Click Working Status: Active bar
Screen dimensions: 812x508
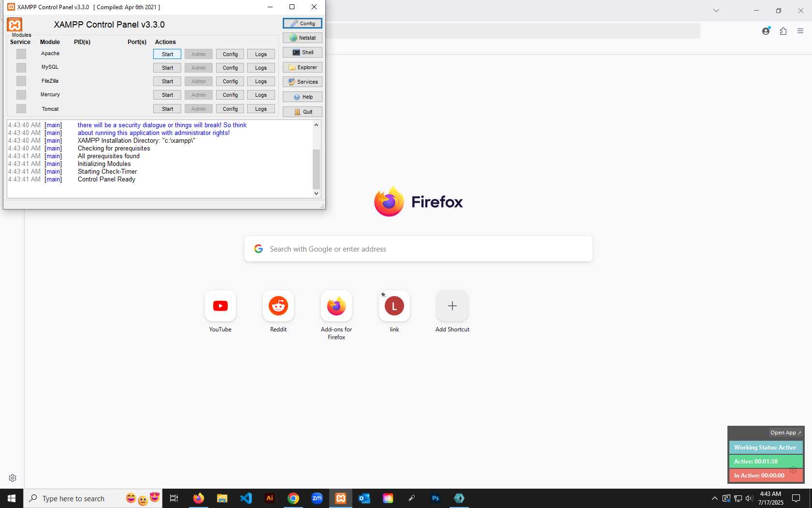pos(766,448)
